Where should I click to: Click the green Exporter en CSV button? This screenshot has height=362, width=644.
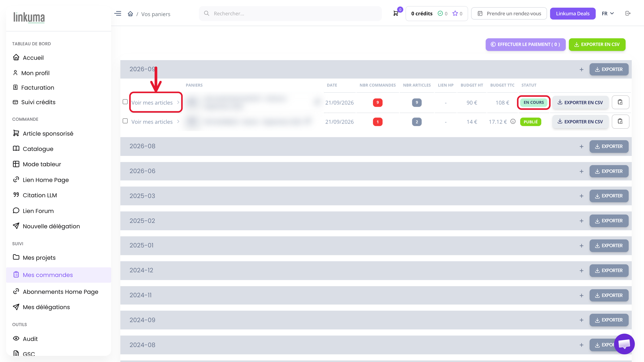[x=597, y=44]
